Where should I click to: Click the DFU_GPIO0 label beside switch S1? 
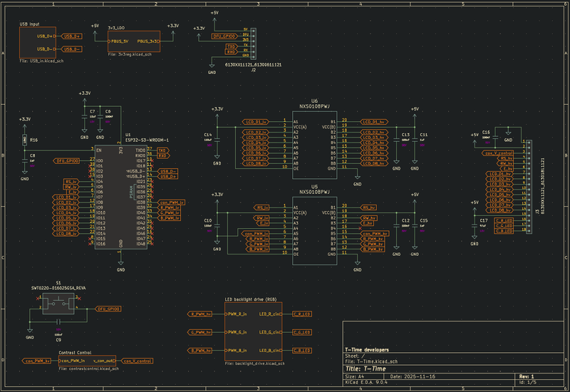pos(108,309)
